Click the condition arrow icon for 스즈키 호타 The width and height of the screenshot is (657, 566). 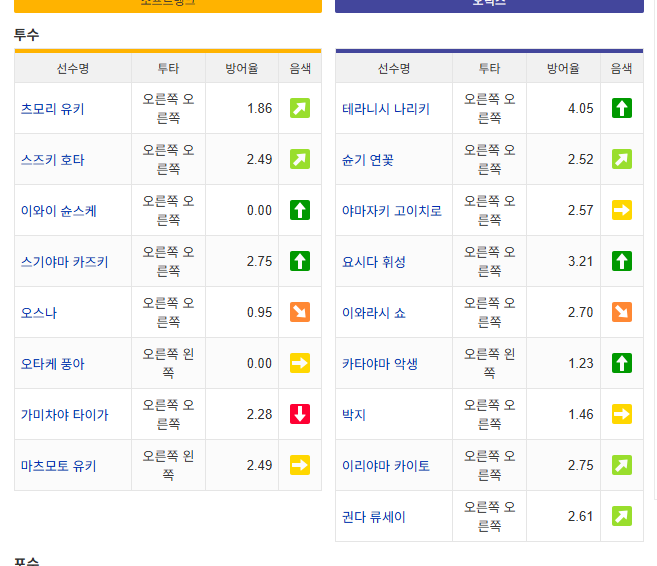[300, 159]
